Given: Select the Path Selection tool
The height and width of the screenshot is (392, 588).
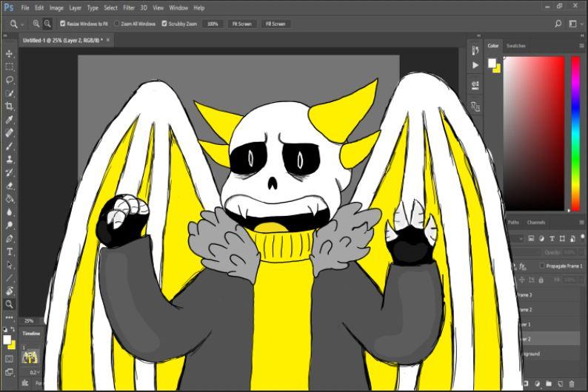Looking at the screenshot, I should [x=10, y=265].
